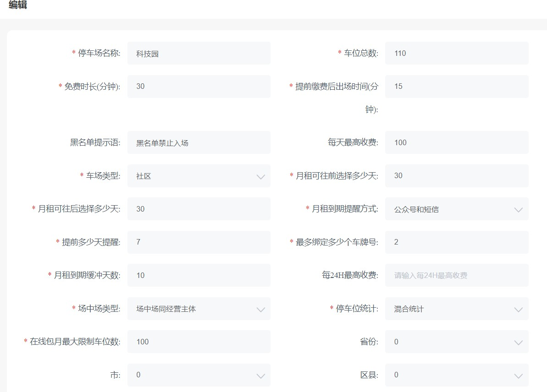
Task: Click the empty 每24H最高收费 input
Action: click(457, 275)
